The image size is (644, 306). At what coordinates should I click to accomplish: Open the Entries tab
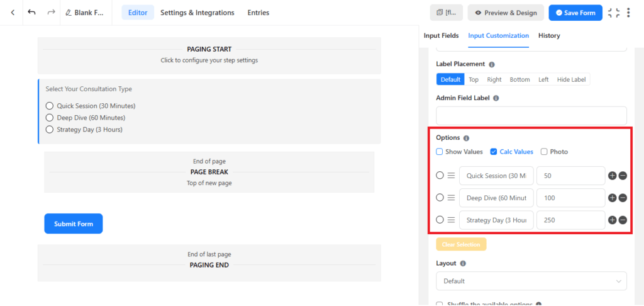[x=258, y=13]
